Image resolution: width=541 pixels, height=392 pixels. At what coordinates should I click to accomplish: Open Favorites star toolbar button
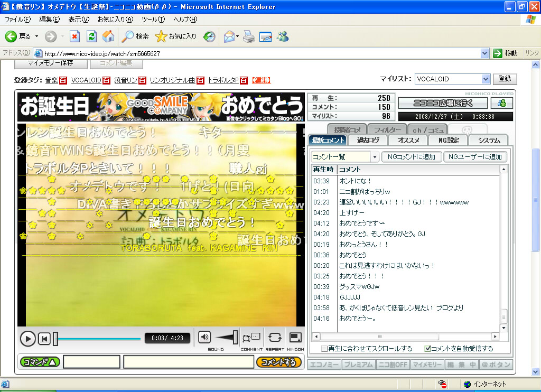(175, 36)
